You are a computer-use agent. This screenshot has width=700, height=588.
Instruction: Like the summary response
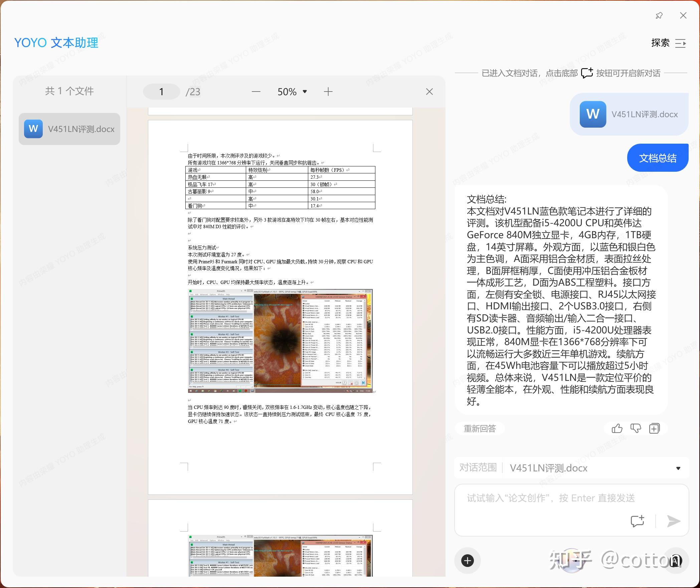point(617,429)
